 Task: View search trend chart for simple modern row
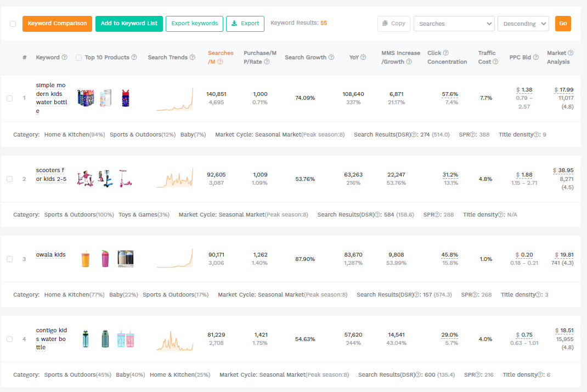pyautogui.click(x=175, y=99)
